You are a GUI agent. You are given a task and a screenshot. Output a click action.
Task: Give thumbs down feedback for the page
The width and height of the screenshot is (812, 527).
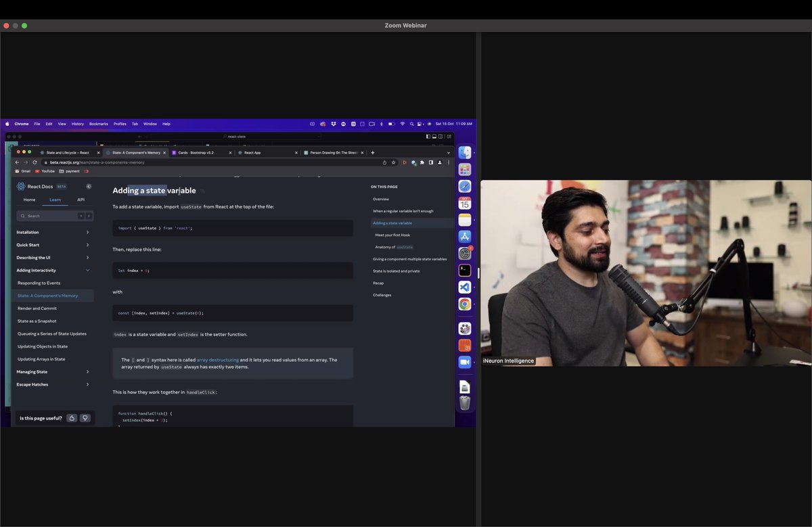(85, 417)
